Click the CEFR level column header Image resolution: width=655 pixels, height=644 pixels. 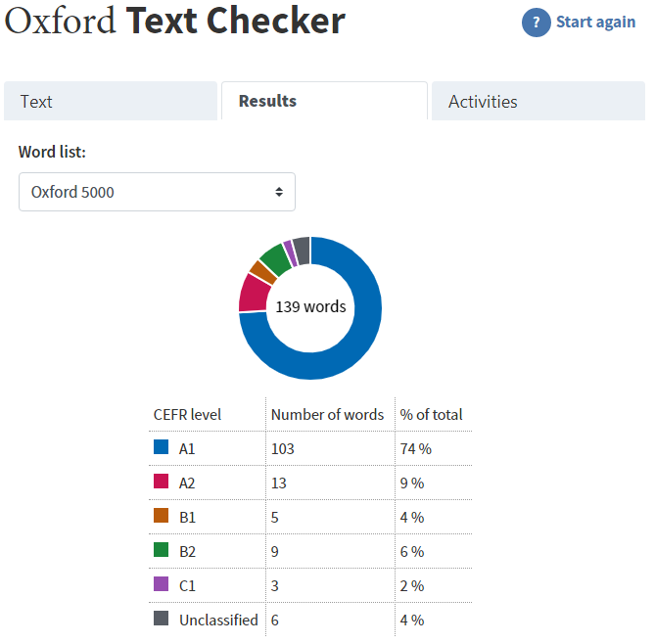(x=187, y=414)
